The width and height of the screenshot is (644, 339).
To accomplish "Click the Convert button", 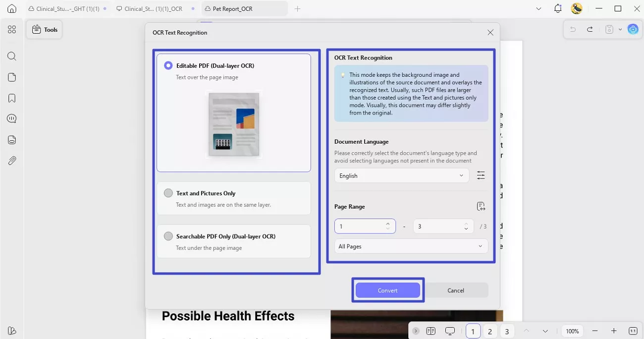I will tap(387, 290).
